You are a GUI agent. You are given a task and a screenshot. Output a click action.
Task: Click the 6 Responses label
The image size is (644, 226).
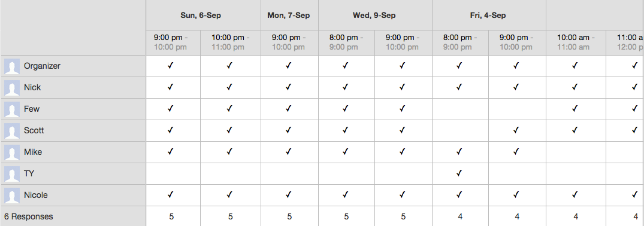point(29,216)
